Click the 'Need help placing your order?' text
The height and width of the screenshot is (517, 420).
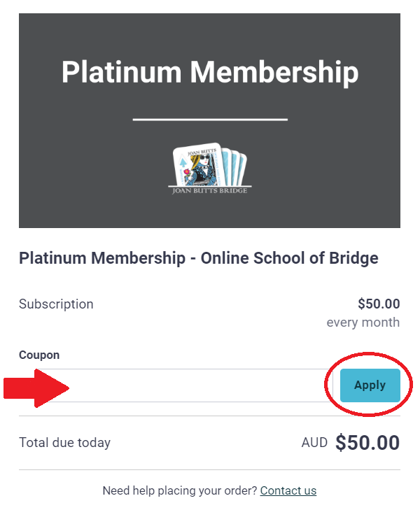[x=179, y=490]
